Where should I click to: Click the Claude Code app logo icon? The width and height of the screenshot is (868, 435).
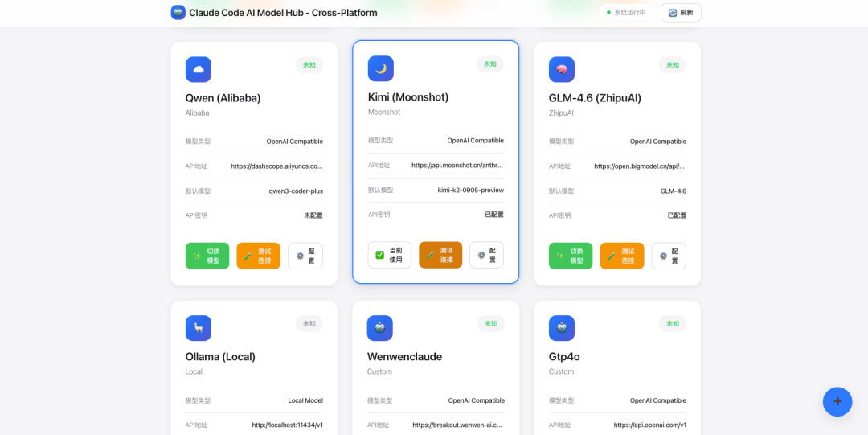(x=178, y=12)
